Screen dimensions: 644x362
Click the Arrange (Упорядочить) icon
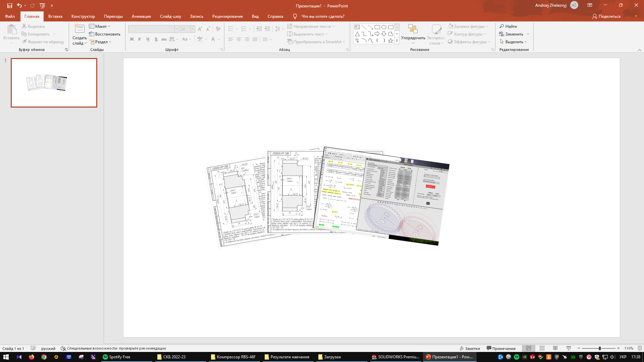(413, 29)
